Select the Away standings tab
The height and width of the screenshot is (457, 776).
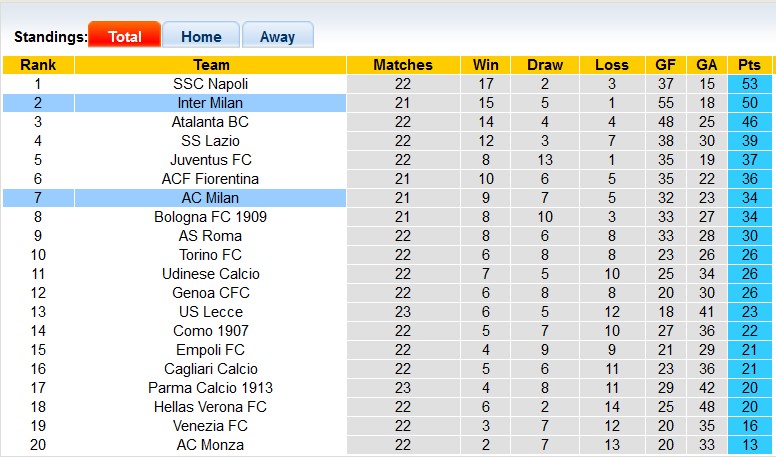click(x=277, y=36)
